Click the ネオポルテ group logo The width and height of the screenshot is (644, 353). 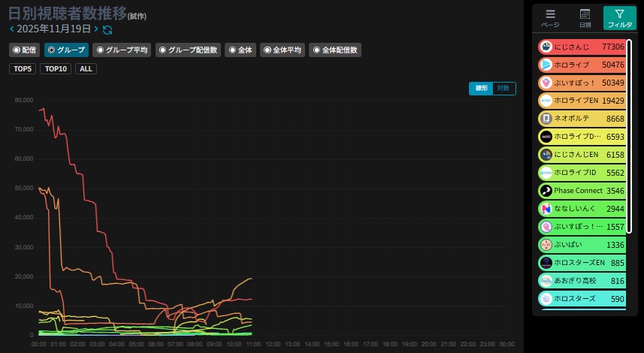coord(546,119)
